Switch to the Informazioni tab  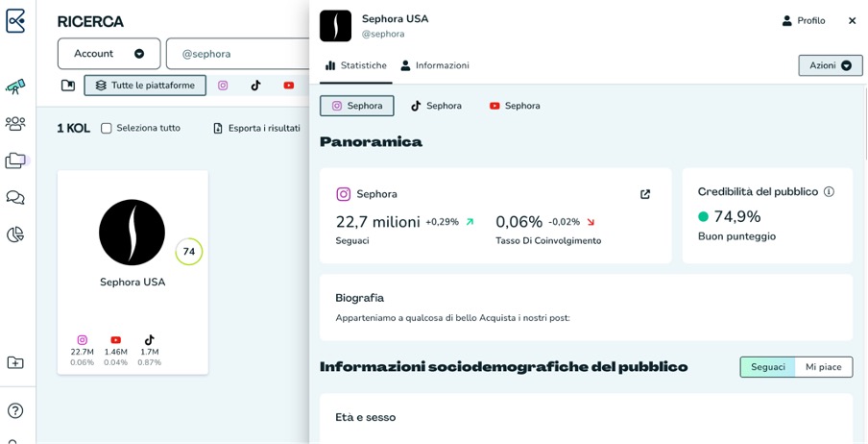pos(435,65)
